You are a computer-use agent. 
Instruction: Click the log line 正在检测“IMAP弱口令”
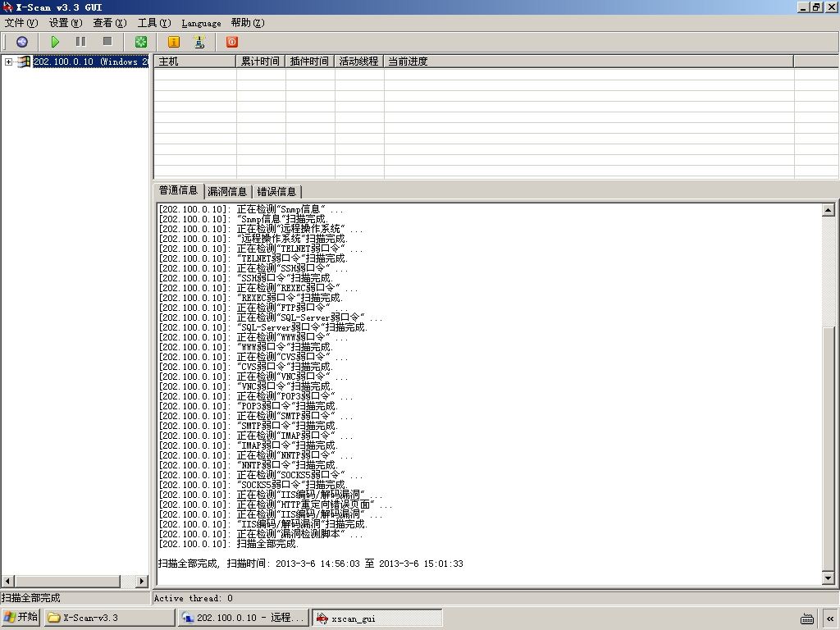click(256, 436)
